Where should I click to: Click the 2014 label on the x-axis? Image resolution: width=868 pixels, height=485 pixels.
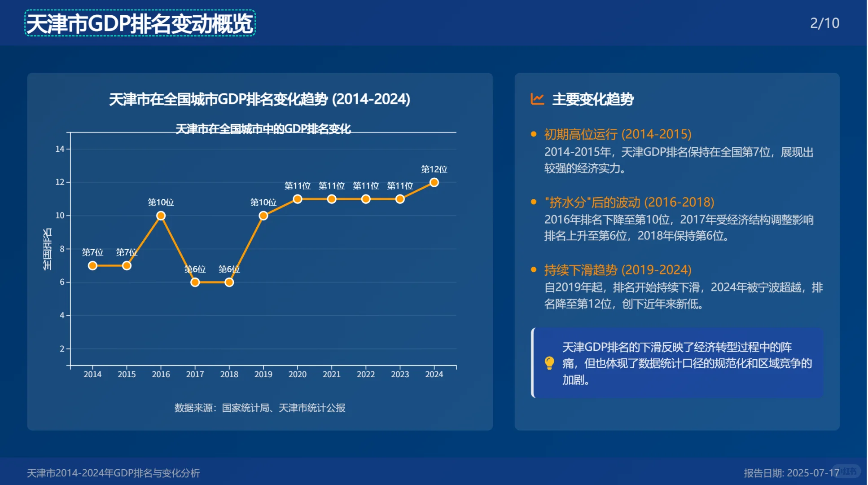[x=92, y=374]
